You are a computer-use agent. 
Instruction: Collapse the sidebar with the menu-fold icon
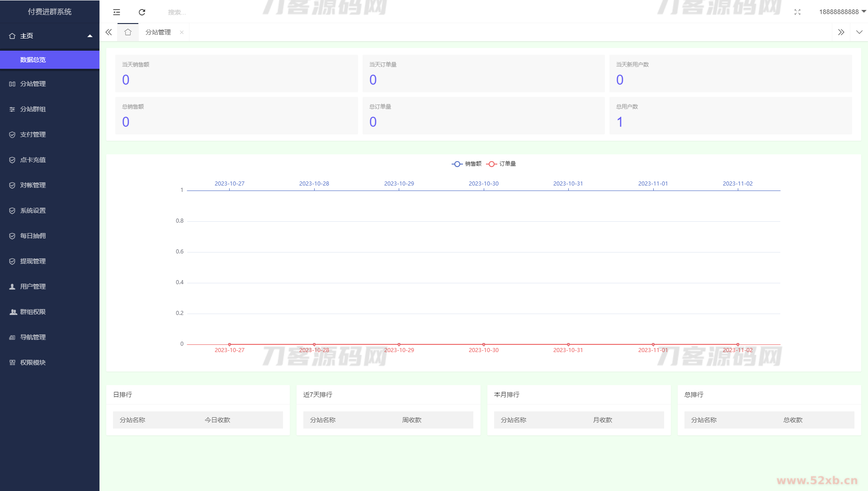pyautogui.click(x=117, y=12)
